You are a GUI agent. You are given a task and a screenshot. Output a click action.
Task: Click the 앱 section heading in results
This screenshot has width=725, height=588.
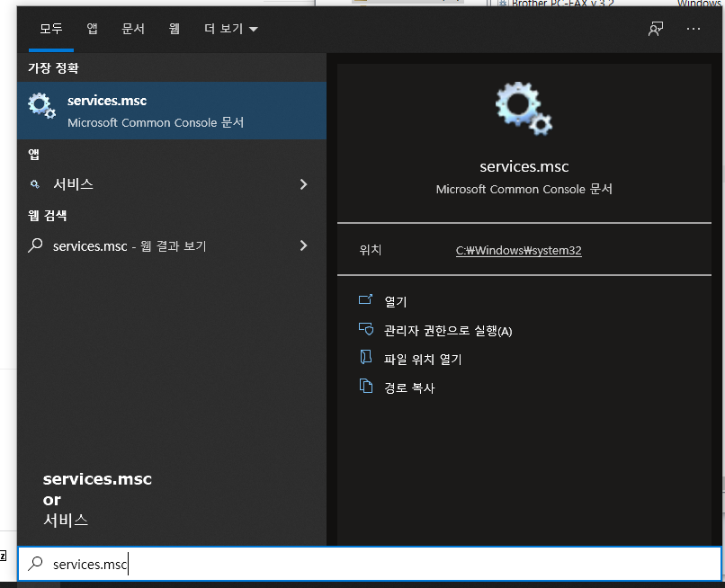(34, 155)
